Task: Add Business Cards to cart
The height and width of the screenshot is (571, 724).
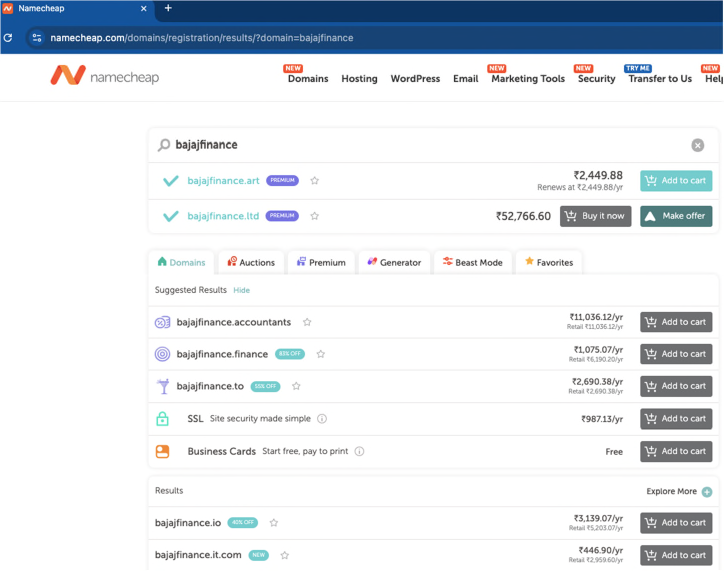Action: [676, 451]
